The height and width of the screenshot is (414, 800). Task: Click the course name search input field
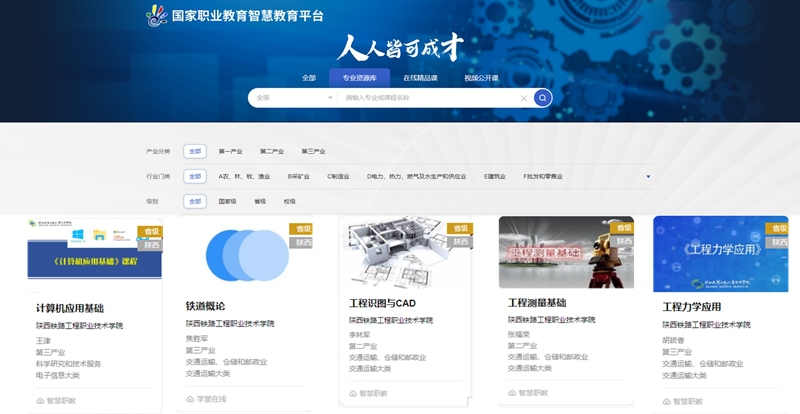click(430, 98)
